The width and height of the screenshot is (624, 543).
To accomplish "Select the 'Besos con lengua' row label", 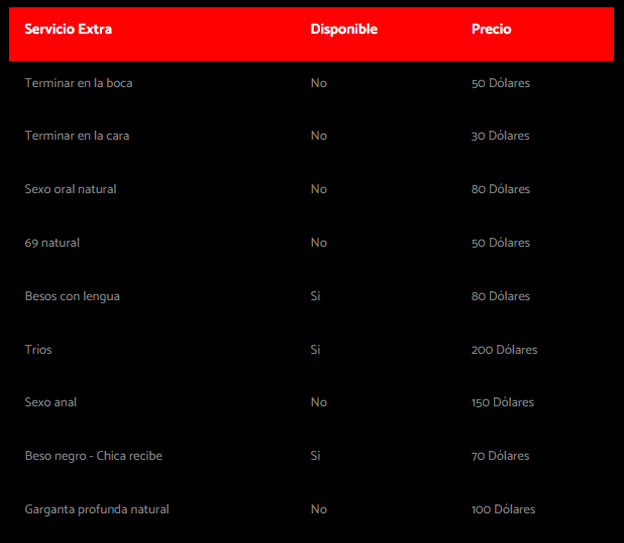I will 72,296.
